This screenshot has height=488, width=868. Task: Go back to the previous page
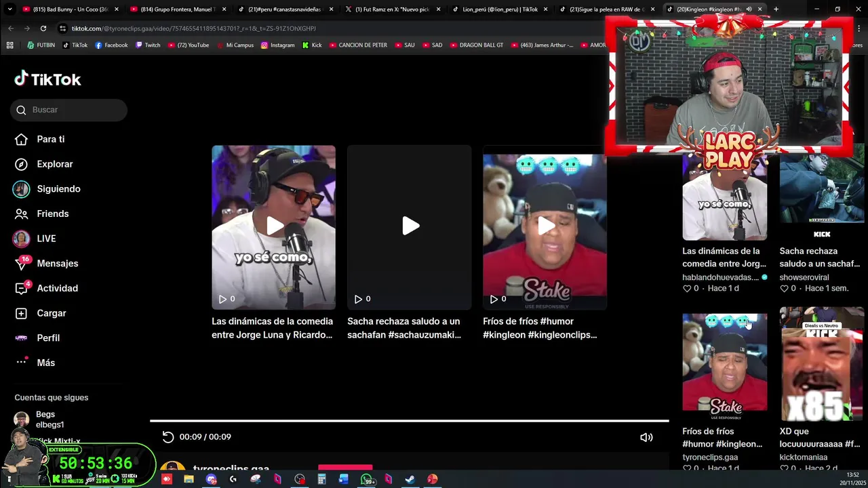(x=11, y=28)
